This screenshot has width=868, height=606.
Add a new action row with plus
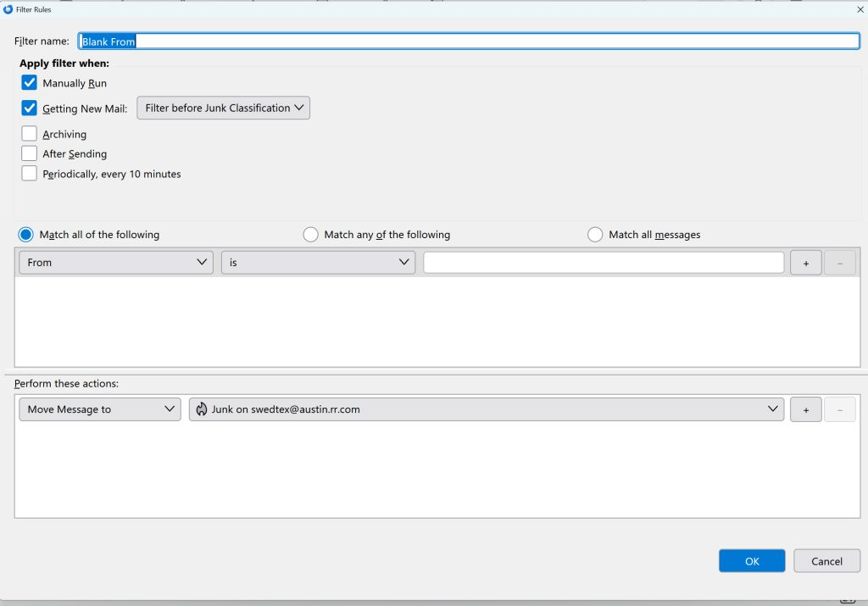tap(805, 409)
